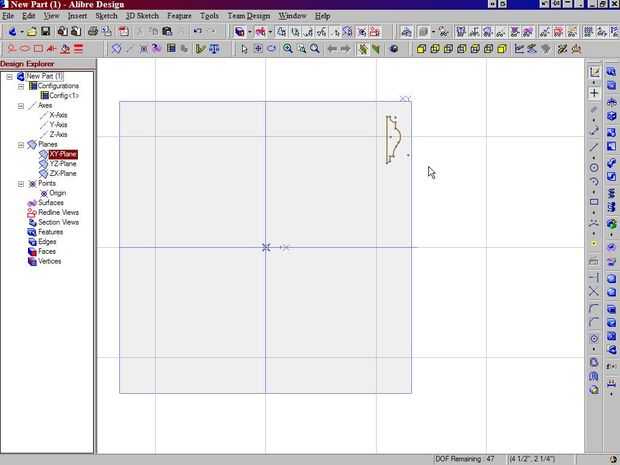
Task: Click the red ellipse icon
Action: point(25,49)
